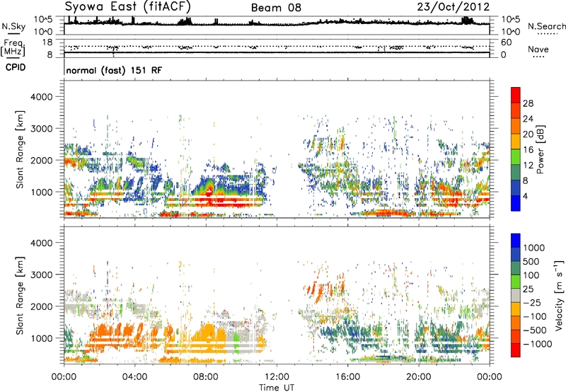Select the 'Beam 08' label
Image resolution: width=566 pixels, height=392 pixels.
(276, 8)
